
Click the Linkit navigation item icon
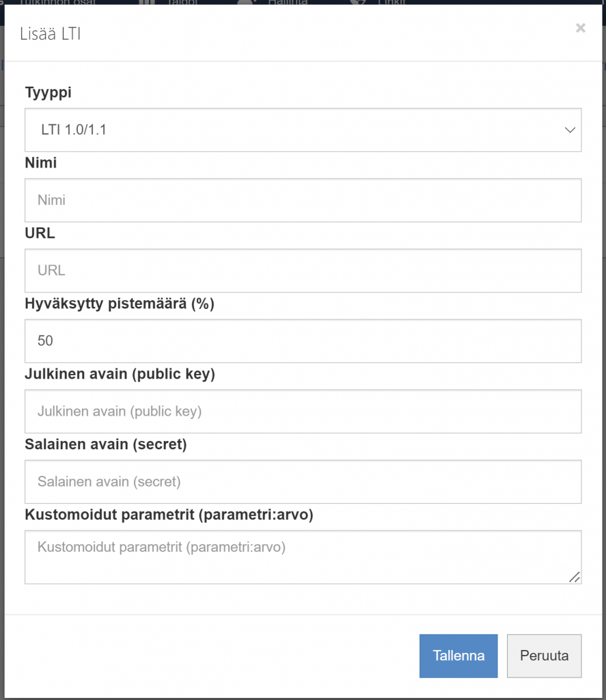(358, 3)
